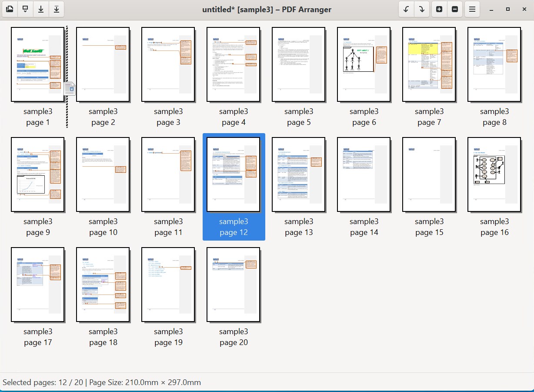Choose the sample3 page 20 thumbnail

tap(234, 285)
